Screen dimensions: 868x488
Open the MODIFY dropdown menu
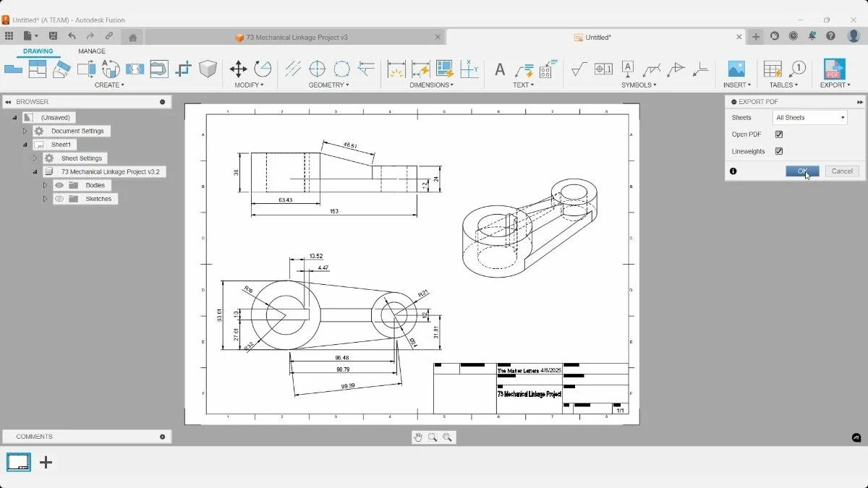coord(249,85)
